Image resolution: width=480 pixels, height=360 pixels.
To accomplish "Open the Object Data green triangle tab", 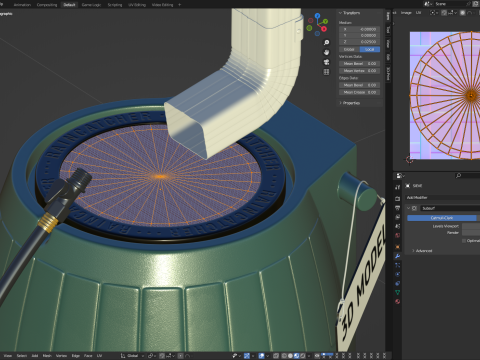I will pyautogui.click(x=397, y=292).
